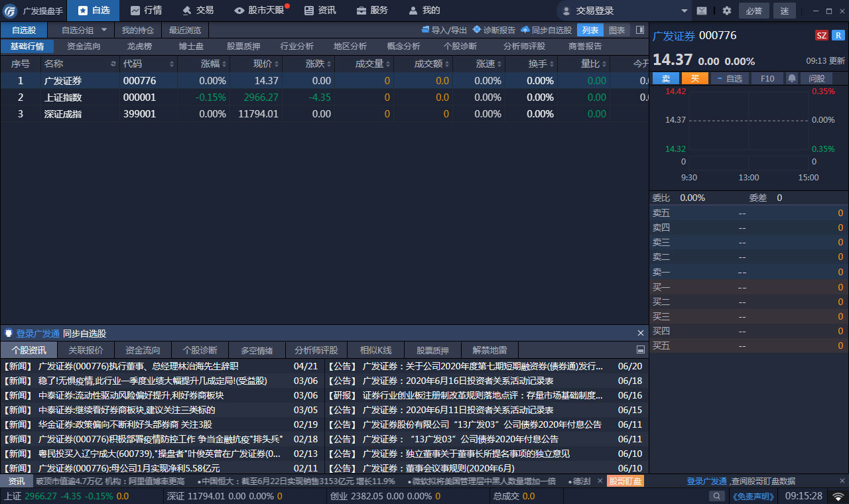
Task: Click the 导入/导出 import export icon
Action: pyautogui.click(x=426, y=30)
